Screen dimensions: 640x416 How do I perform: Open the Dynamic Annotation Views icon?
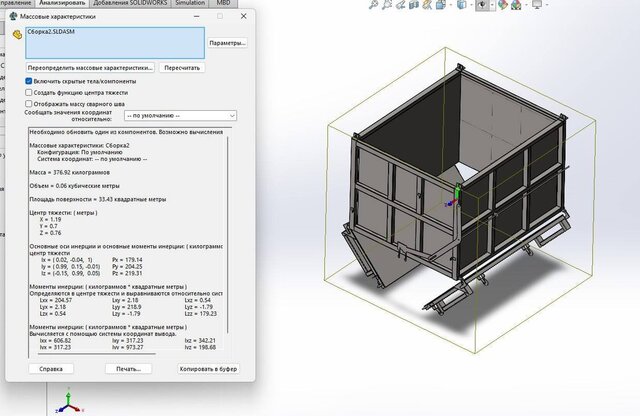(x=427, y=5)
